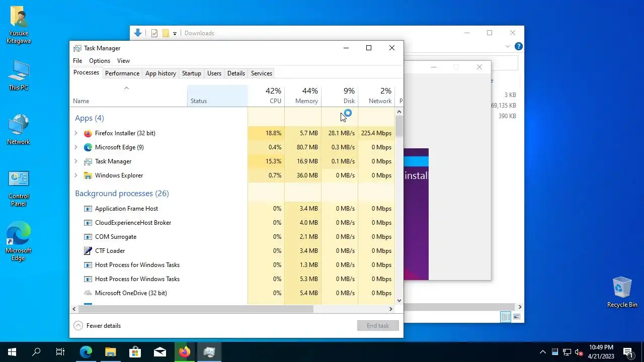Screen dimensions: 644x362
Task: Open Mail app from the taskbar
Action: 160,352
